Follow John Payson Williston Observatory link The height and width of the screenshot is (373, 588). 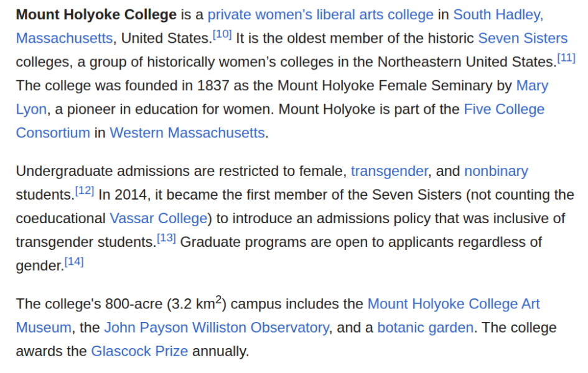tap(217, 328)
